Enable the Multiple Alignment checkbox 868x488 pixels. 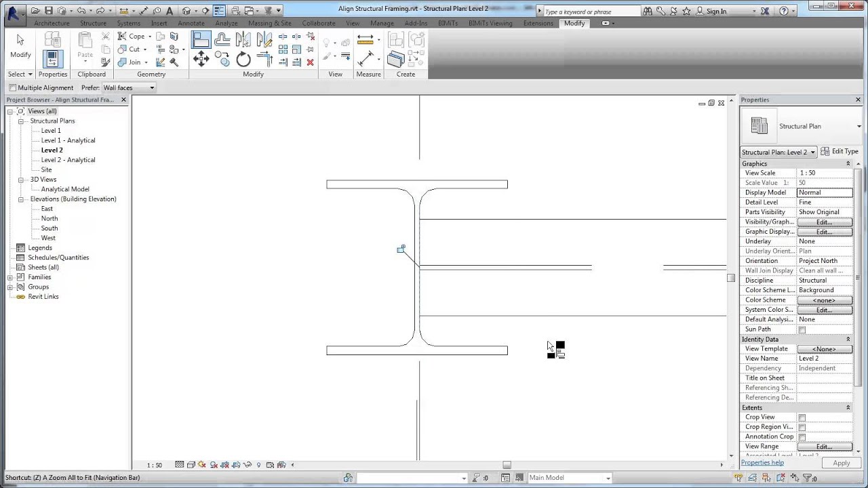click(13, 87)
